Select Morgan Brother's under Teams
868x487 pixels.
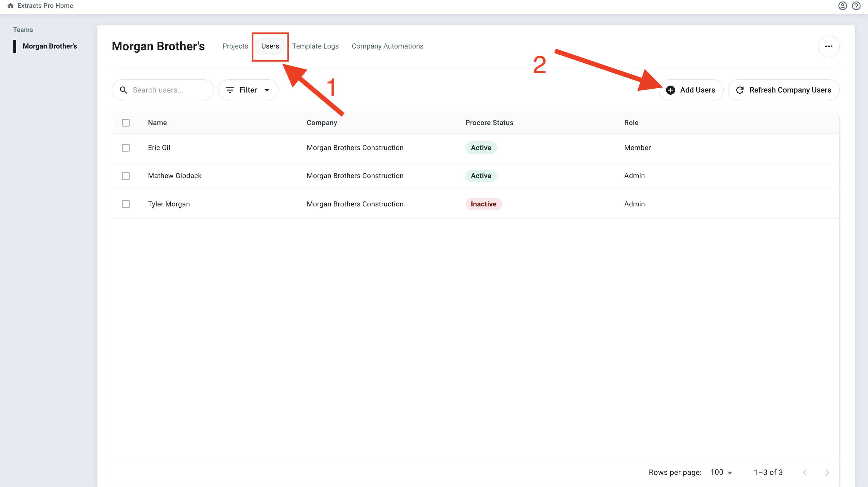pyautogui.click(x=49, y=46)
